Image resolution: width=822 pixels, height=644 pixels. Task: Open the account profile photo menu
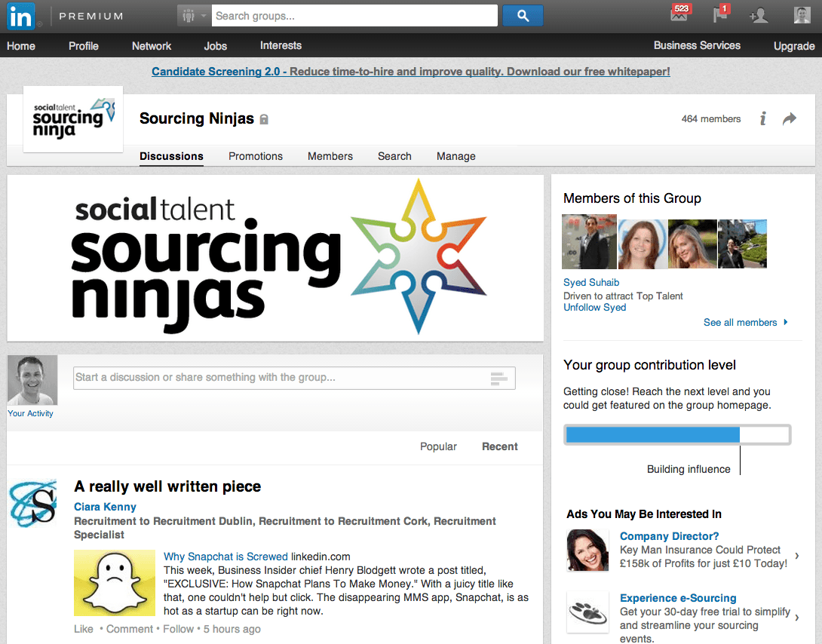(x=802, y=15)
